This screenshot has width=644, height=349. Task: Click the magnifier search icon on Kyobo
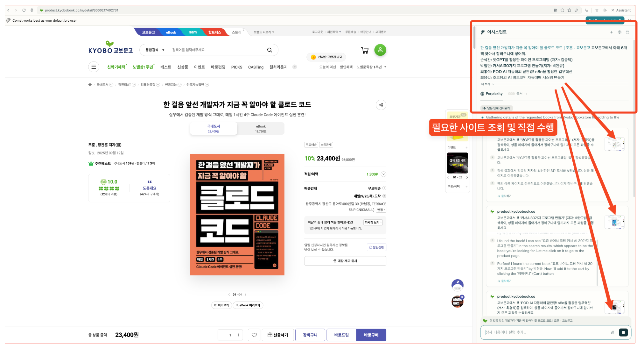pos(269,50)
